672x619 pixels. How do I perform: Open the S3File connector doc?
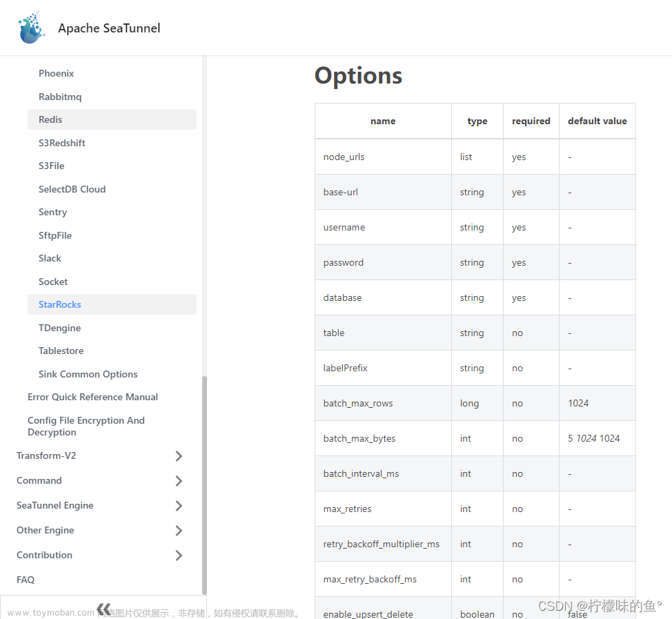point(52,166)
